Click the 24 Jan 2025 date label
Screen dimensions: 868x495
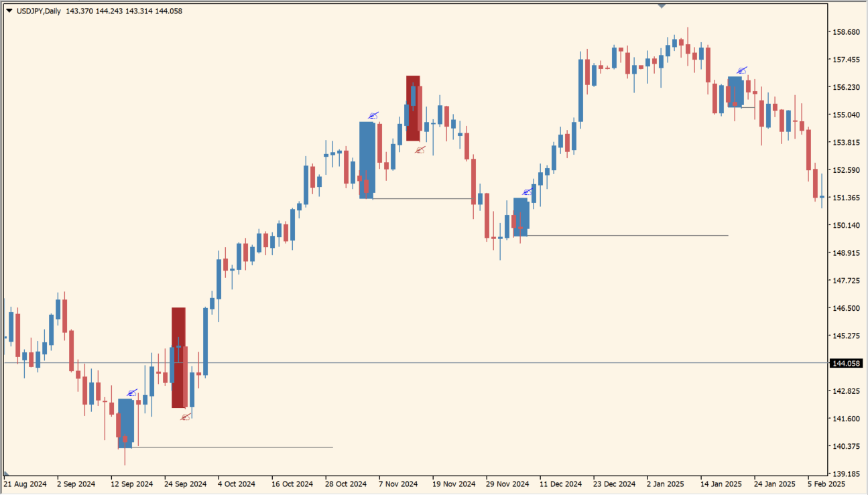pos(775,484)
